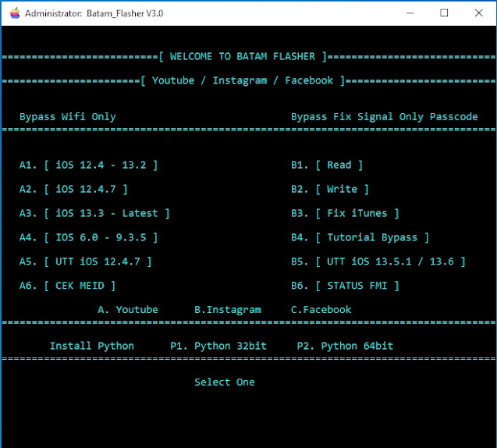The width and height of the screenshot is (497, 448).
Task: Close the Batam_Flasher V3.0 window
Action: tap(478, 13)
